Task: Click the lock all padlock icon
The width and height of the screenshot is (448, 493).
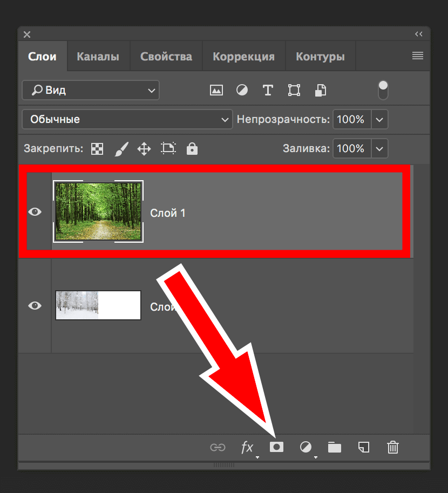Action: (192, 149)
